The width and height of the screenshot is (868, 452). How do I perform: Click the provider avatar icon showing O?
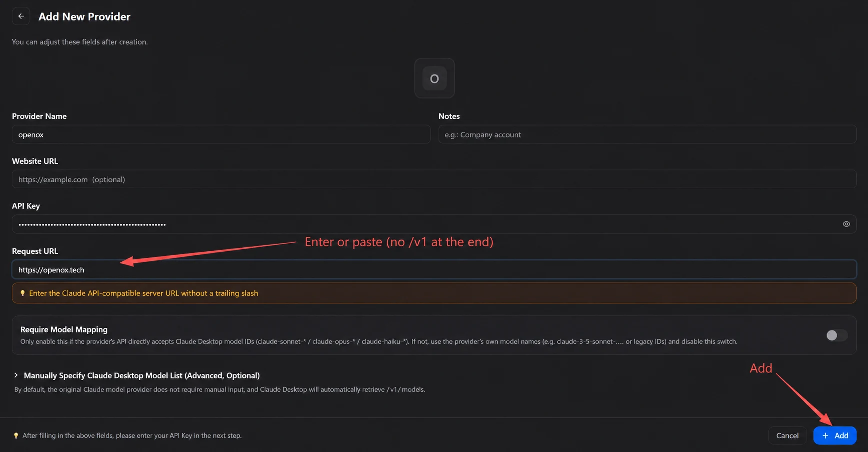(434, 78)
